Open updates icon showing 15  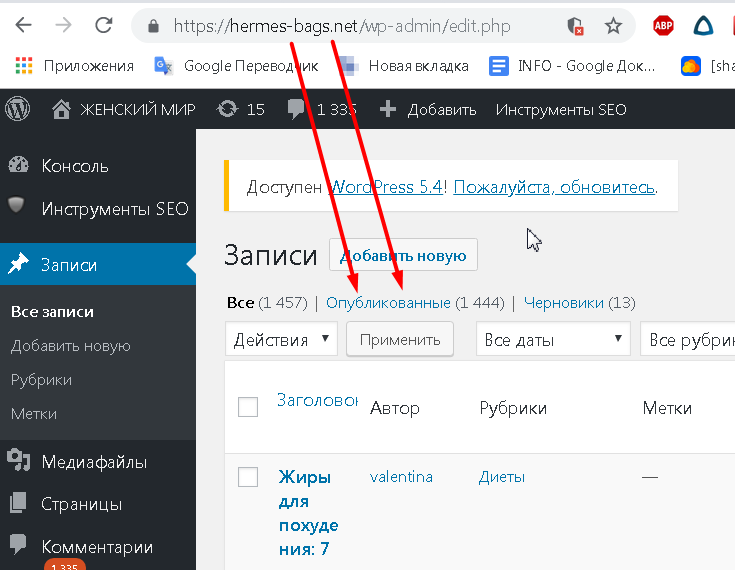227,109
